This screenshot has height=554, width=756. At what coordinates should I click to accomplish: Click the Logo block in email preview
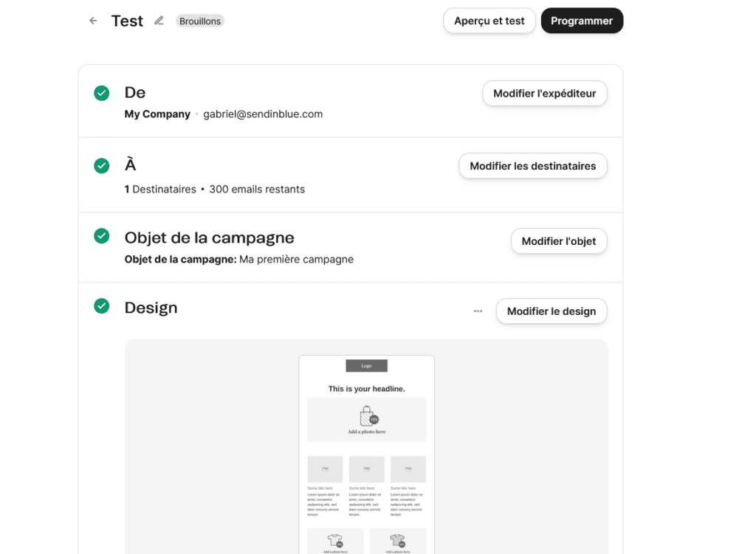[366, 366]
